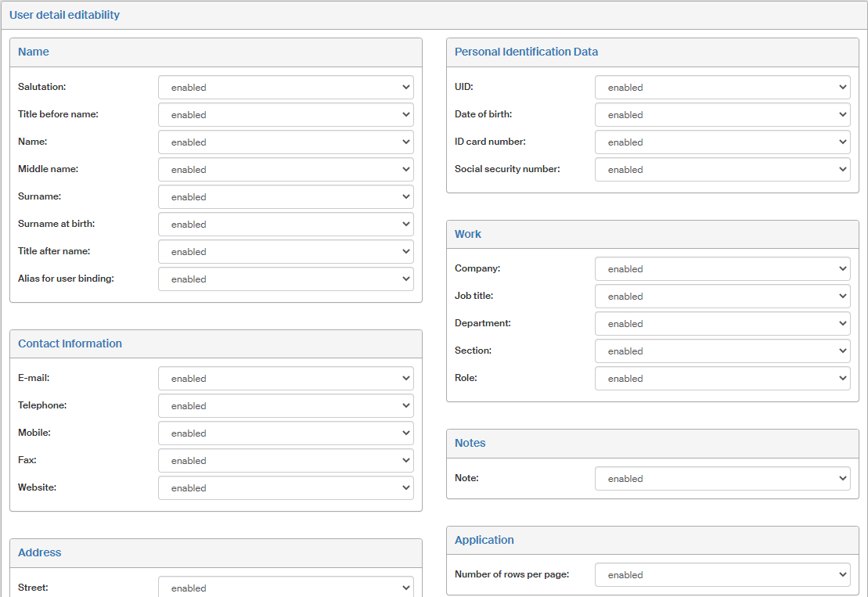Open the Mobile editability dropdown
Screen dimensions: 868x597
(x=286, y=433)
